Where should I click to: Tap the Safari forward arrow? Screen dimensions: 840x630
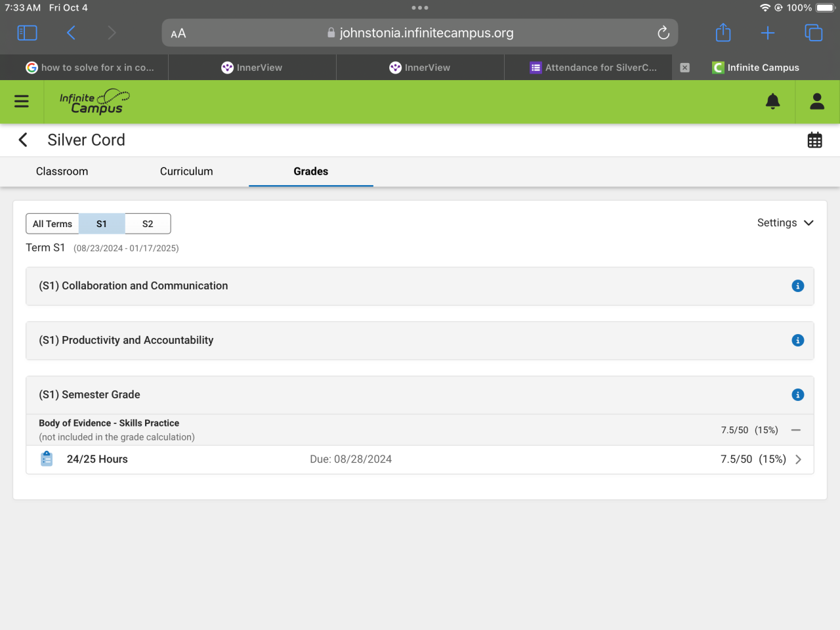pyautogui.click(x=112, y=33)
